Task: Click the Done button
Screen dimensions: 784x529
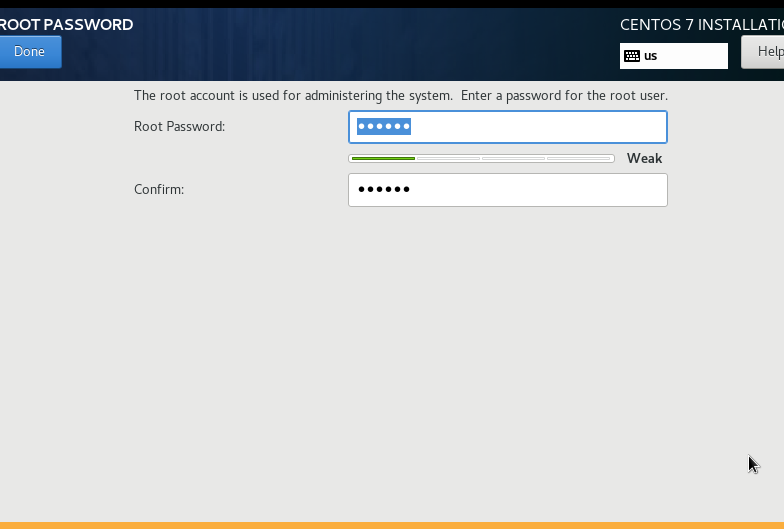Action: (30, 52)
